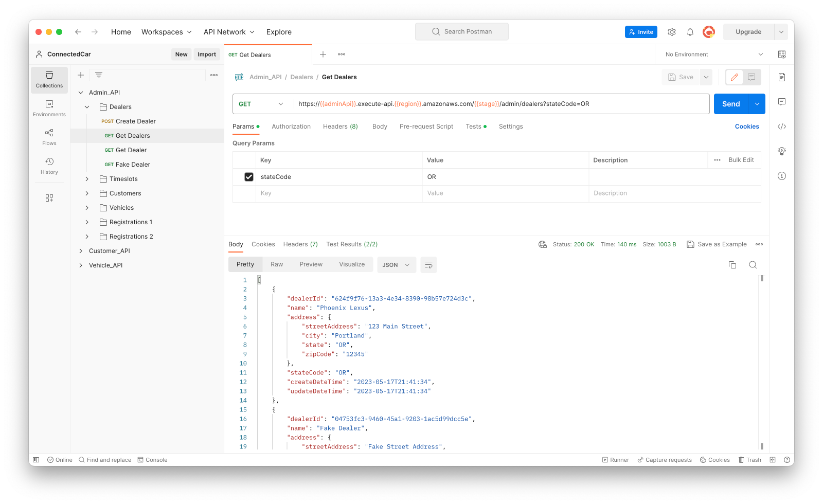Screen dimensions: 823x504
Task: Click the Send button
Action: pos(731,104)
